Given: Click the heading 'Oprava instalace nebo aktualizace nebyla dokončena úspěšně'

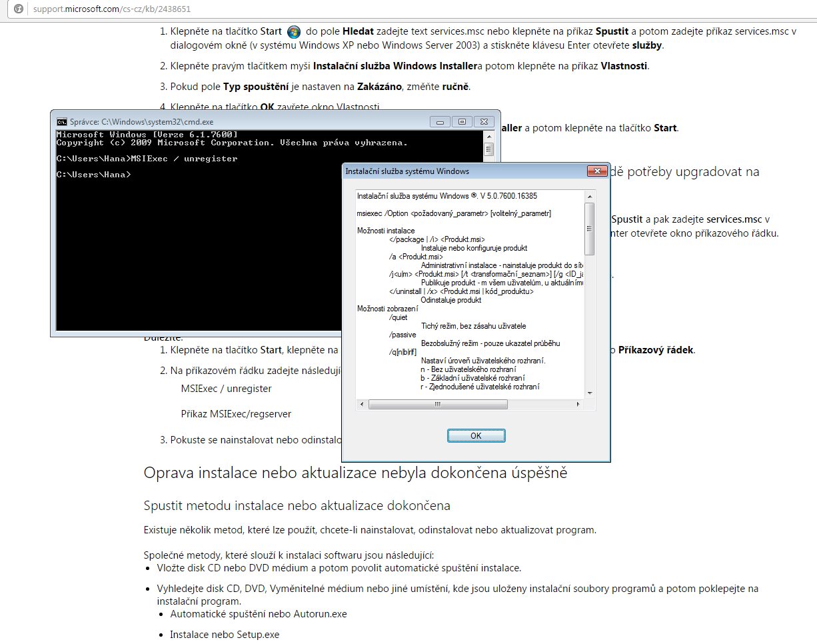Looking at the screenshot, I should coord(355,473).
